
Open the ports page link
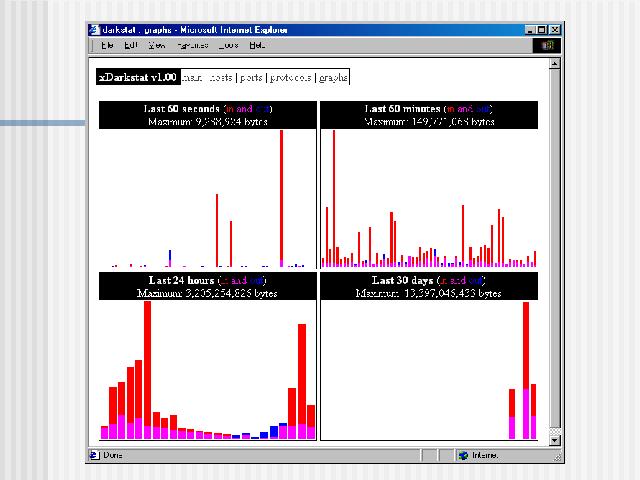(x=251, y=77)
